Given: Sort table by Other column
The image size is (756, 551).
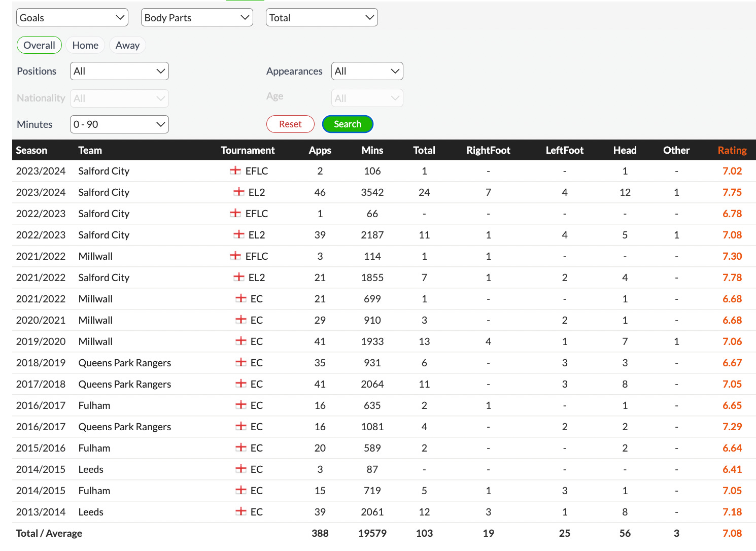Looking at the screenshot, I should coord(676,150).
